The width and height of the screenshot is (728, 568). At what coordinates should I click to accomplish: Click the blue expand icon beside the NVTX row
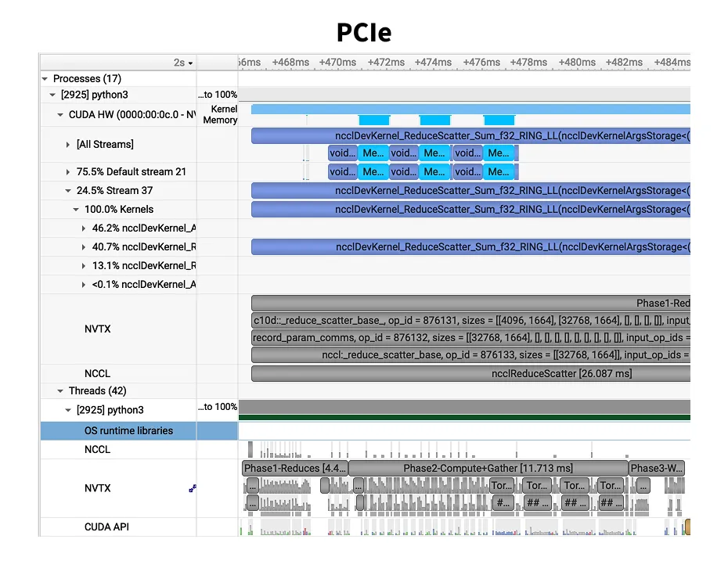pyautogui.click(x=193, y=488)
